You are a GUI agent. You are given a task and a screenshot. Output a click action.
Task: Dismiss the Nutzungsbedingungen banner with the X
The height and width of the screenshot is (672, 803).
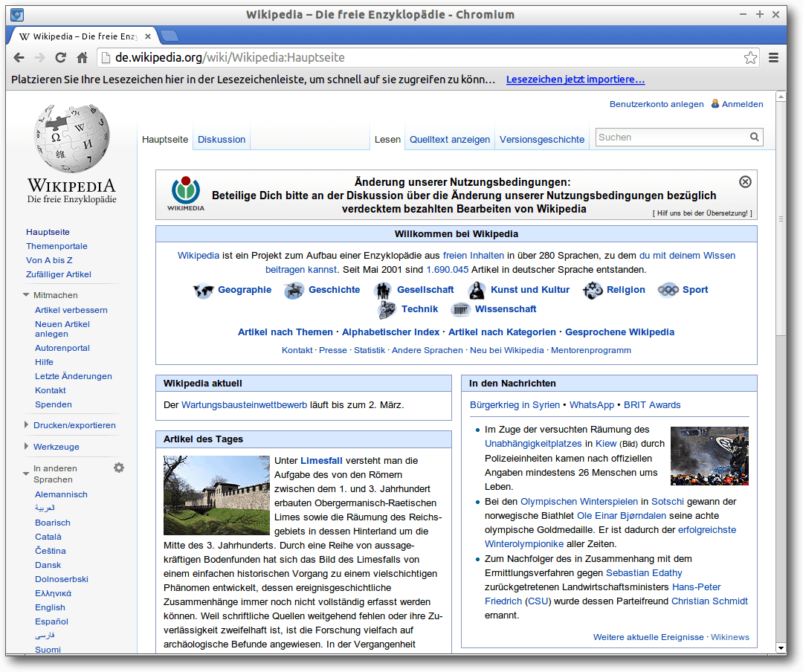tap(745, 181)
